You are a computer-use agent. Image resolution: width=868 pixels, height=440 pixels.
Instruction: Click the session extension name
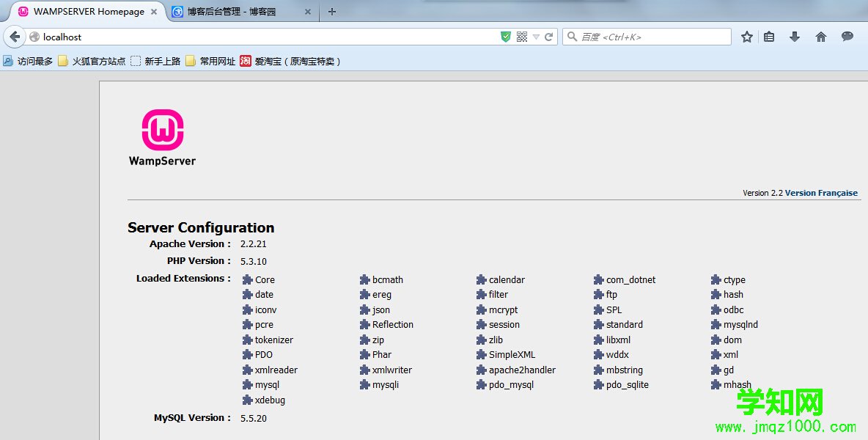click(504, 324)
